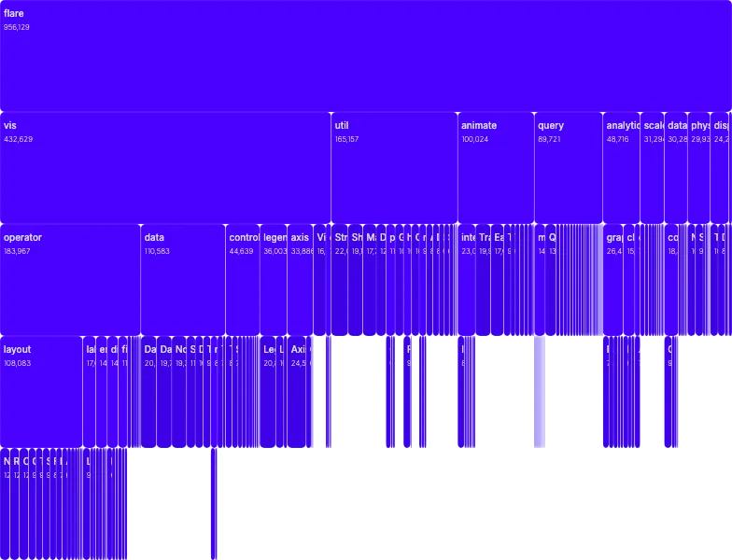Open the layout cell valued 108,083
This screenshot has height=560, width=732.
coord(42,392)
